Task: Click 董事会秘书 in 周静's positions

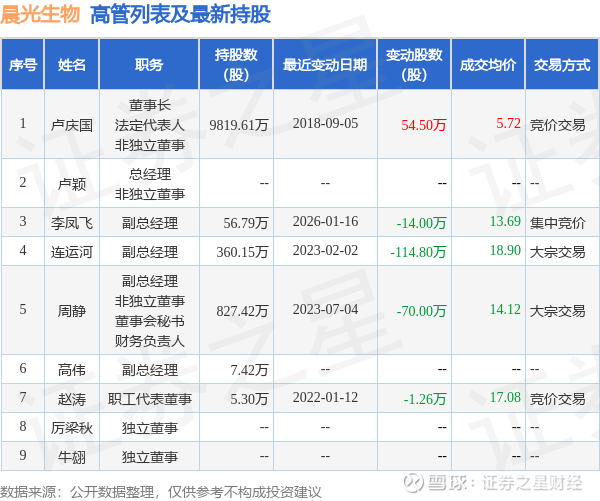Action: pos(150,321)
